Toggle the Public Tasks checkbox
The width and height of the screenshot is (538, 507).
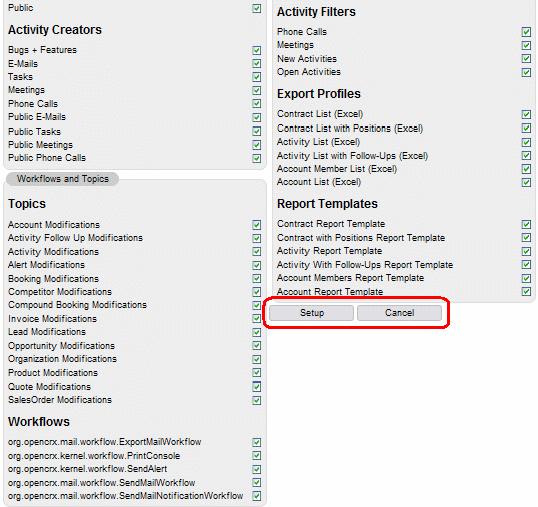(257, 131)
